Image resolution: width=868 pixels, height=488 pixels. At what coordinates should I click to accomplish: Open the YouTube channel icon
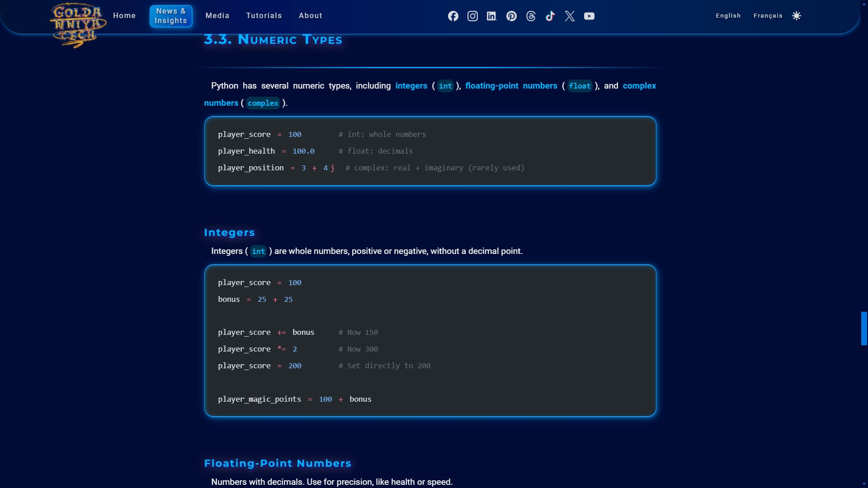point(589,16)
